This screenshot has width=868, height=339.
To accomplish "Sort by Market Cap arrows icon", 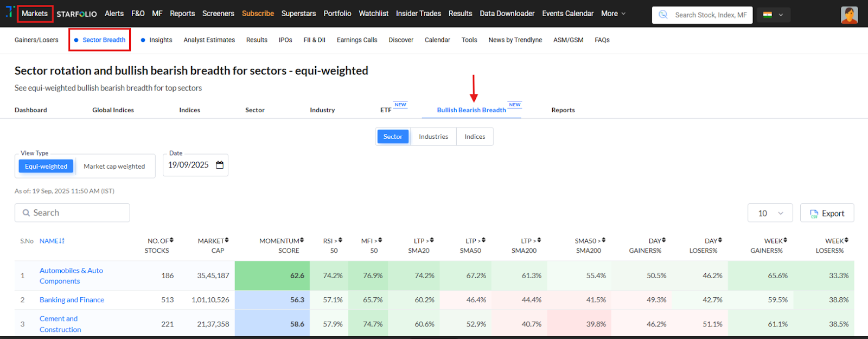I will click(227, 240).
